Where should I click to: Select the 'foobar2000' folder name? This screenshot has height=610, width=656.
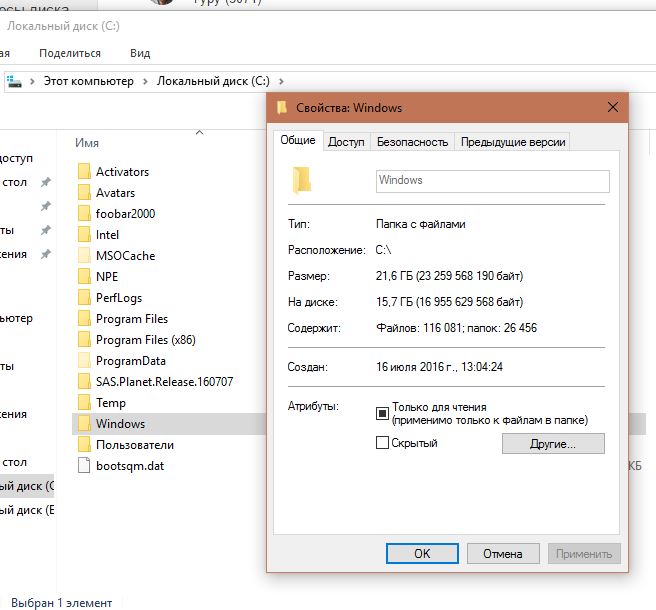126,213
